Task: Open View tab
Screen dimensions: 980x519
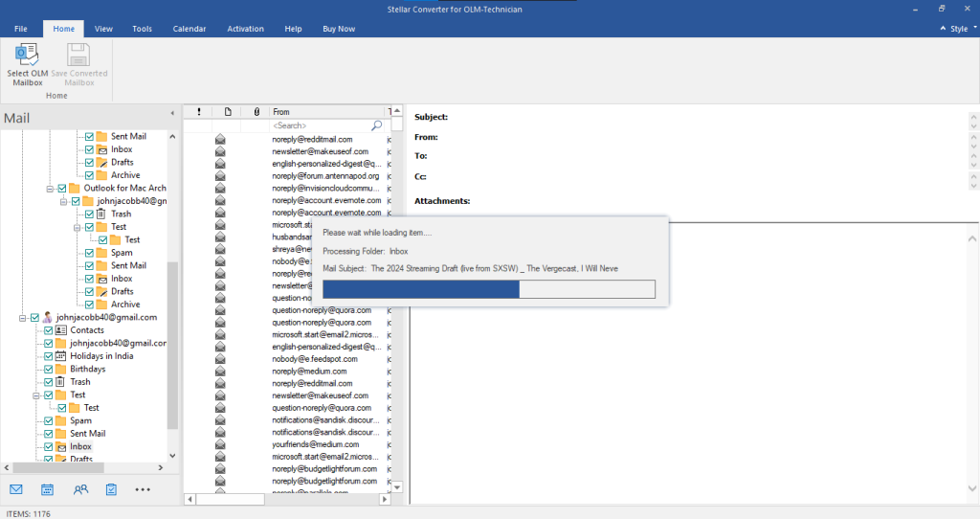Action: click(x=103, y=29)
